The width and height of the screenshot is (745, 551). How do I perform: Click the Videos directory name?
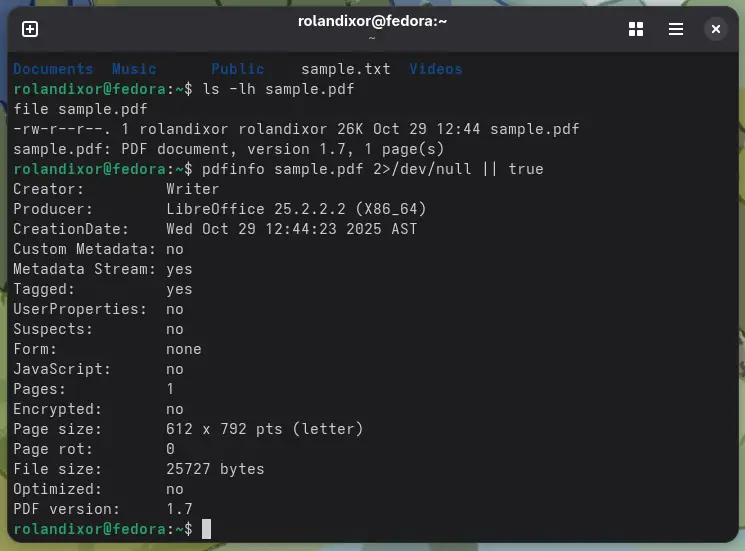coord(435,69)
